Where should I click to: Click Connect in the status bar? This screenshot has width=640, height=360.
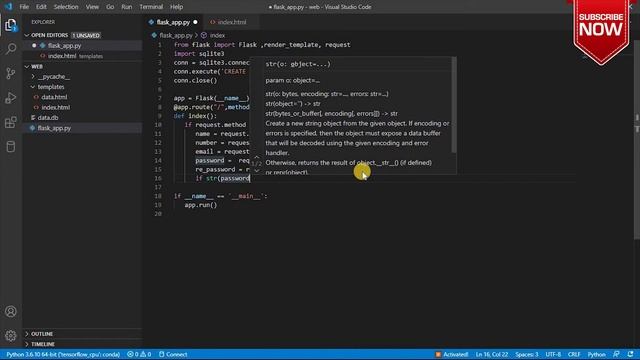173,354
